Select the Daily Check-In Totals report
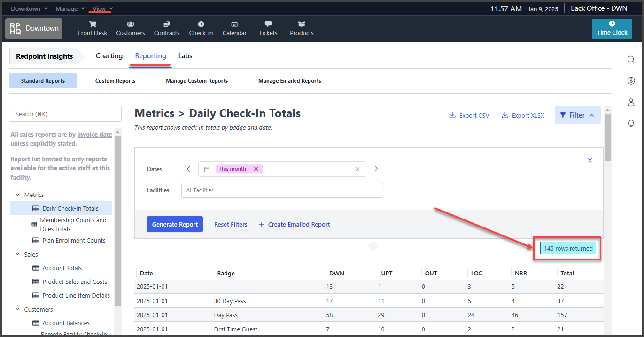This screenshot has height=337, width=644. tap(62, 208)
